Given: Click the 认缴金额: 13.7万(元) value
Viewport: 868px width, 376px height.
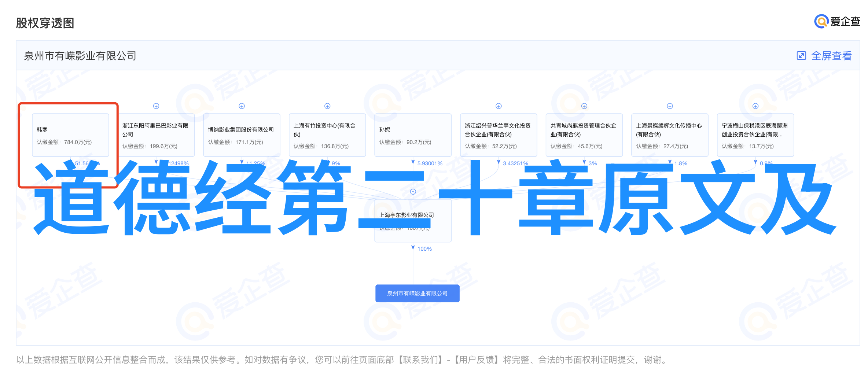Looking at the screenshot, I should 748,146.
